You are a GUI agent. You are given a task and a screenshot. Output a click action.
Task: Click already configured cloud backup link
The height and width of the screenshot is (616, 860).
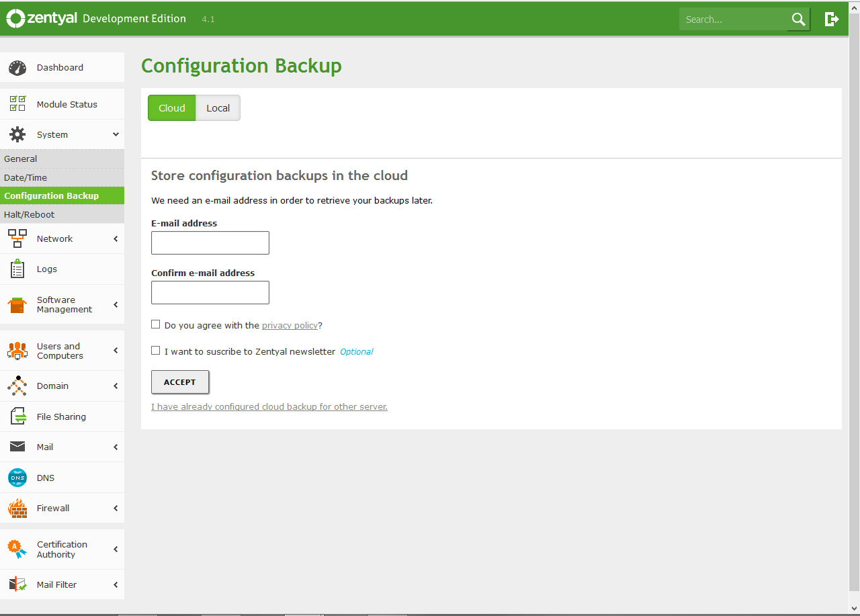point(269,406)
